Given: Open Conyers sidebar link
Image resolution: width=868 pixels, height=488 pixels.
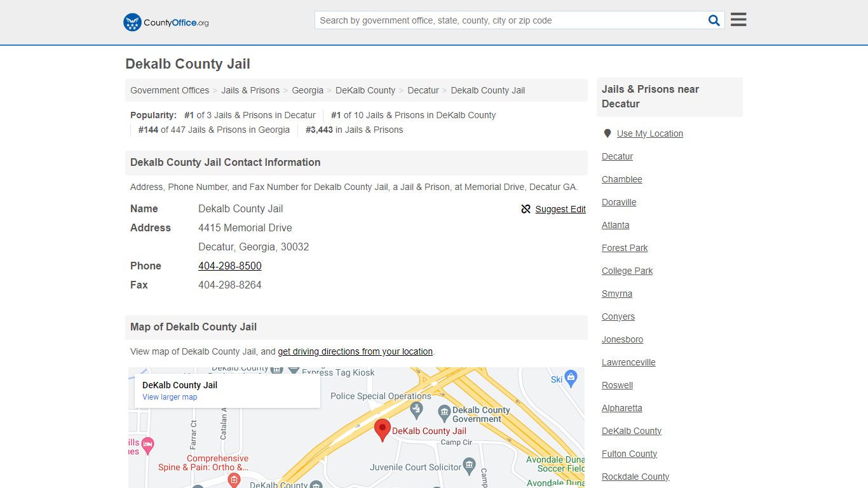Looking at the screenshot, I should tap(618, 316).
